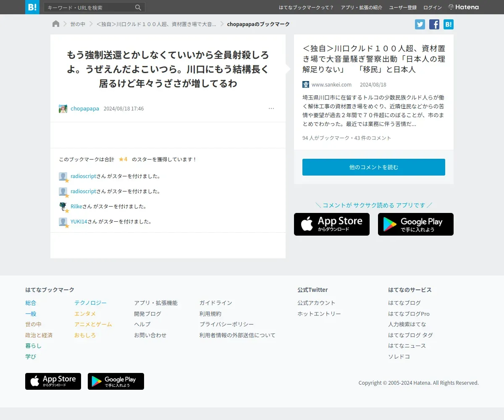The width and height of the screenshot is (504, 420).
Task: Click YUKI14 avatar icon
Action: 63,222
